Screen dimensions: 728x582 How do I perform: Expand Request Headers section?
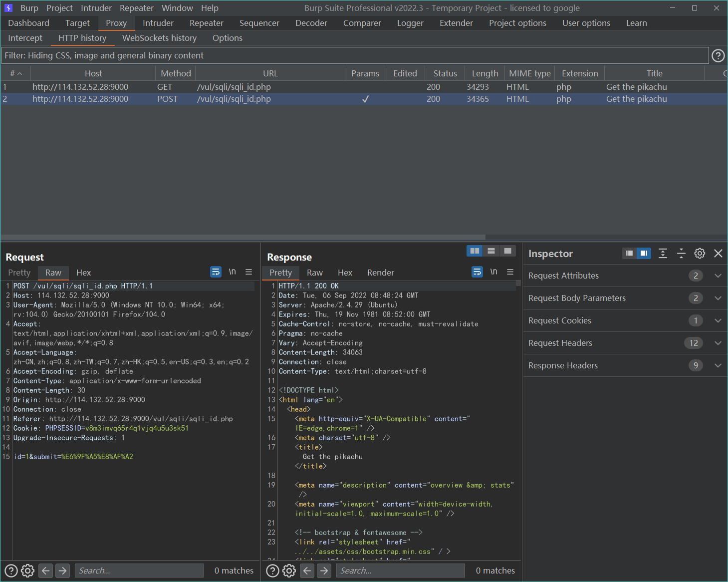click(x=718, y=343)
